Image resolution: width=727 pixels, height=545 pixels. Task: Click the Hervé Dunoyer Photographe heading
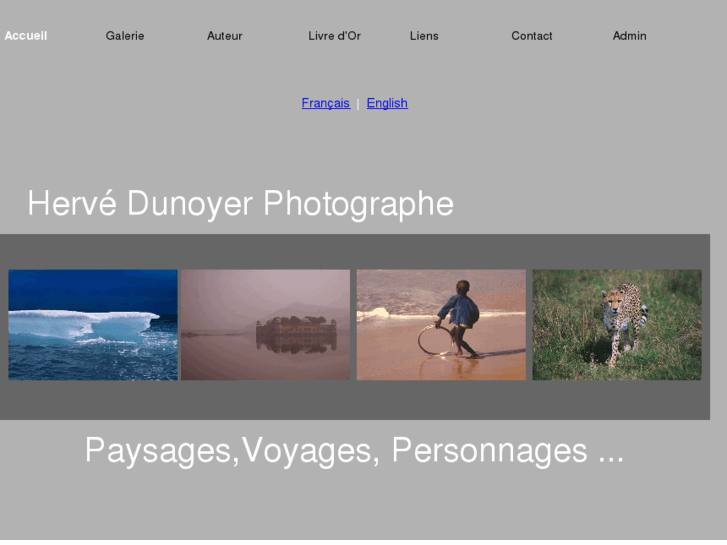[240, 203]
